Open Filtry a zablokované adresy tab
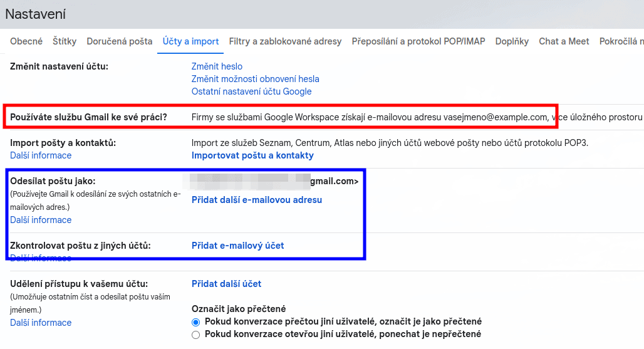The height and width of the screenshot is (349, 644). (x=285, y=41)
